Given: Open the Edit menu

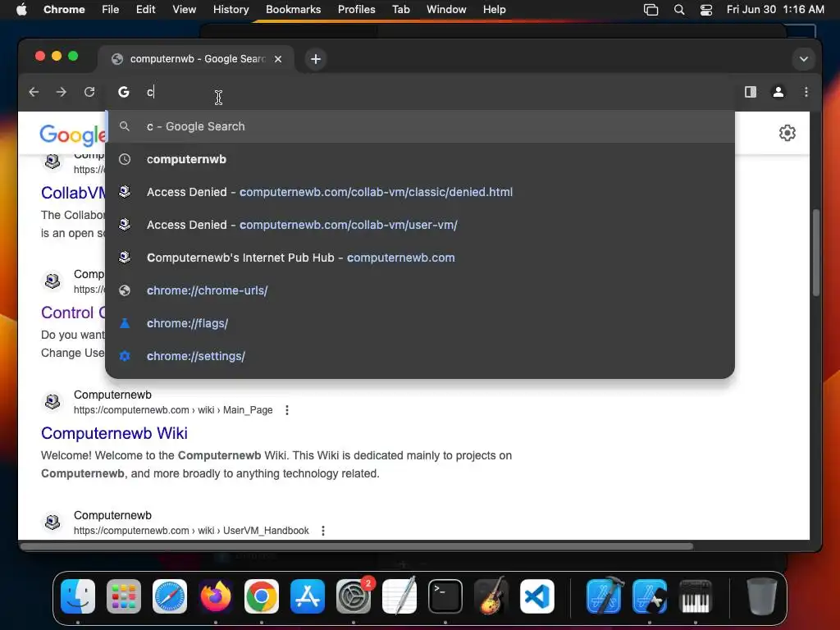Looking at the screenshot, I should point(145,10).
